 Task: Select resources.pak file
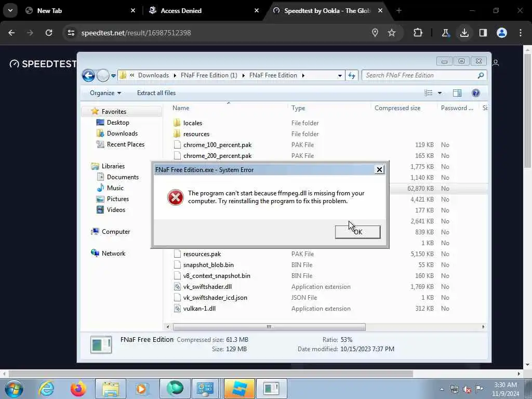(x=202, y=254)
